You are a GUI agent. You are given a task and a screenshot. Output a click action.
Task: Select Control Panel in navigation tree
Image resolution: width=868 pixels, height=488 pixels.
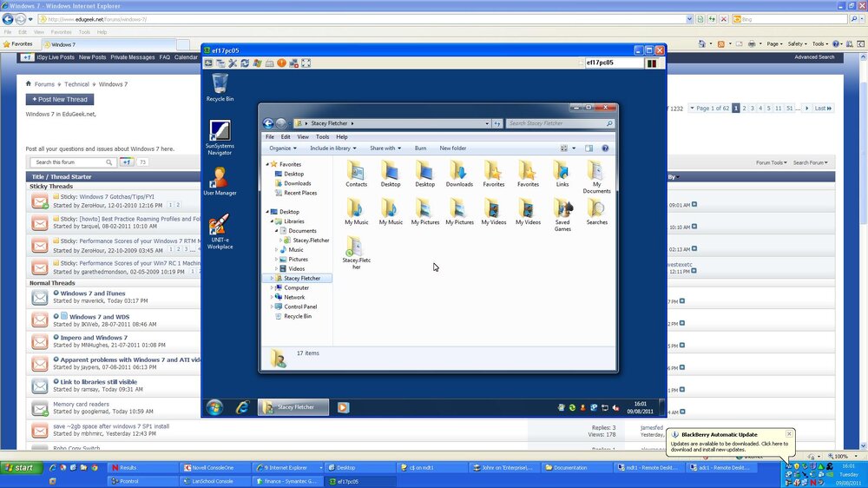(x=300, y=307)
